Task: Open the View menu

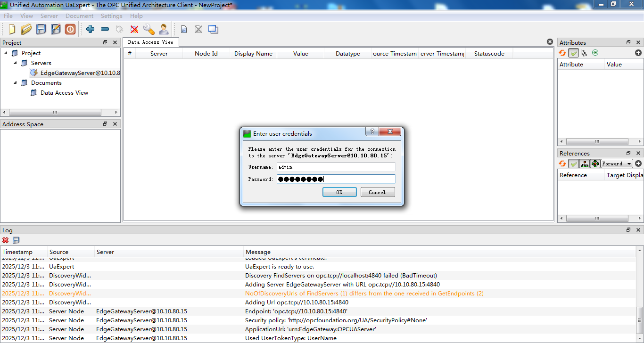Action: 27,16
